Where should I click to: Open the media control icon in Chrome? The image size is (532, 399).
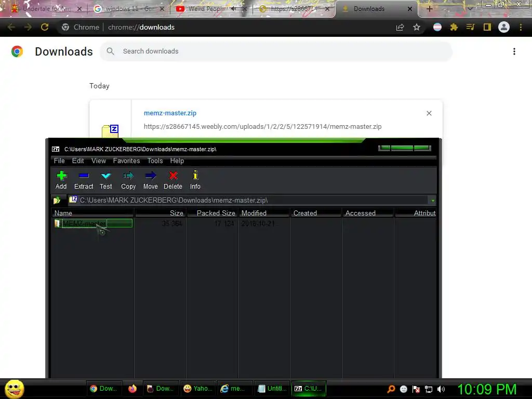(x=470, y=27)
